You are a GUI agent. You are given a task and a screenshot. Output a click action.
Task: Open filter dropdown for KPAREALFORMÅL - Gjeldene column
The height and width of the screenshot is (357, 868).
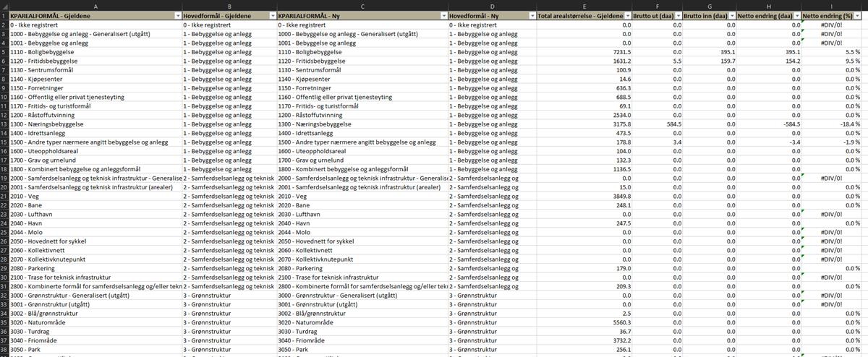[176, 15]
